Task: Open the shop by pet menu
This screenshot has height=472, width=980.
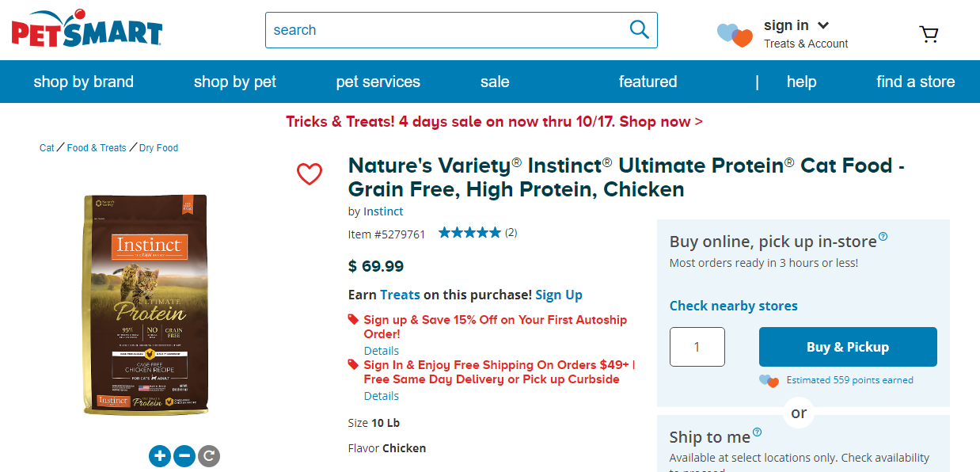Action: pos(235,82)
